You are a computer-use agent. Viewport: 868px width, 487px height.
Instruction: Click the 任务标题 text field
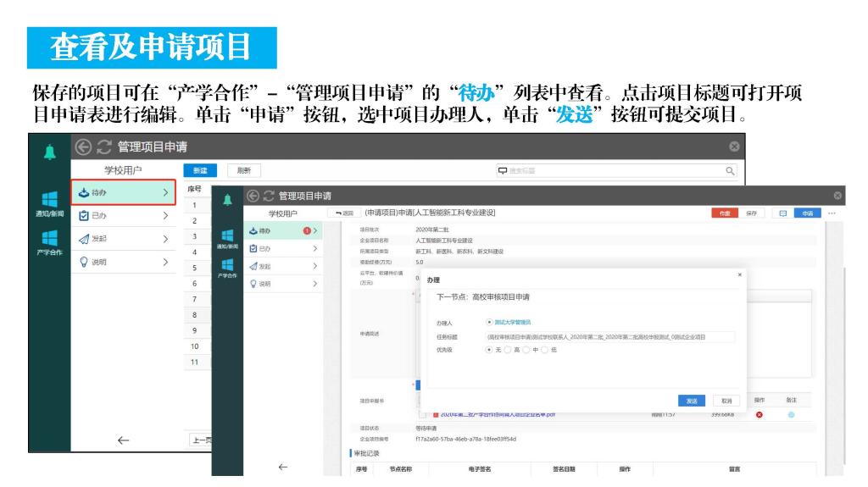click(x=609, y=336)
